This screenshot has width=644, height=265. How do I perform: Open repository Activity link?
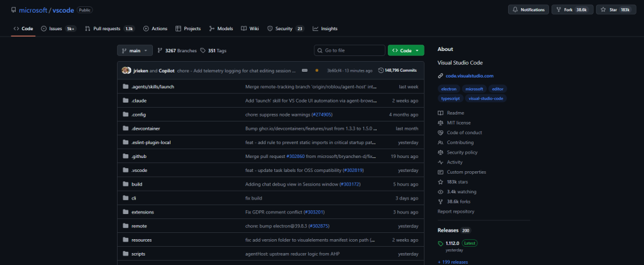pos(450,162)
